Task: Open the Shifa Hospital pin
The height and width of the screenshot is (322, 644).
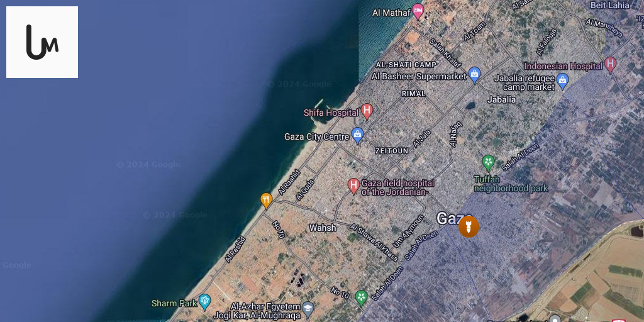Action: tap(367, 111)
